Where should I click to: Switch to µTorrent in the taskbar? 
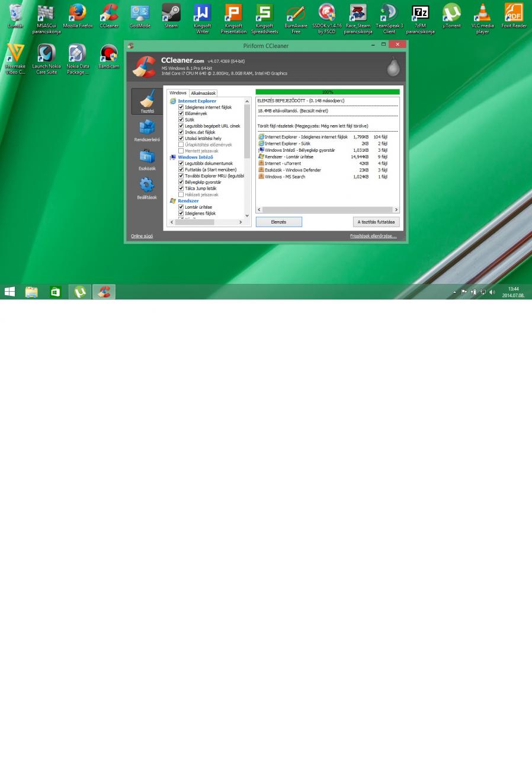point(80,292)
